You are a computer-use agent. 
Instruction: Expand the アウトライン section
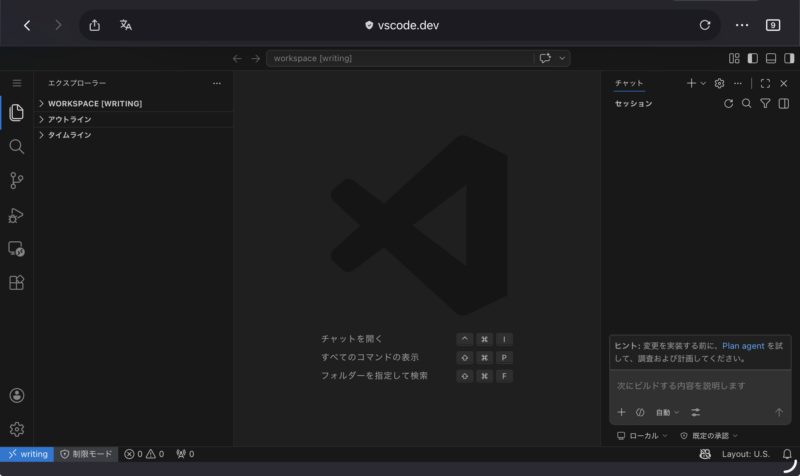point(134,119)
